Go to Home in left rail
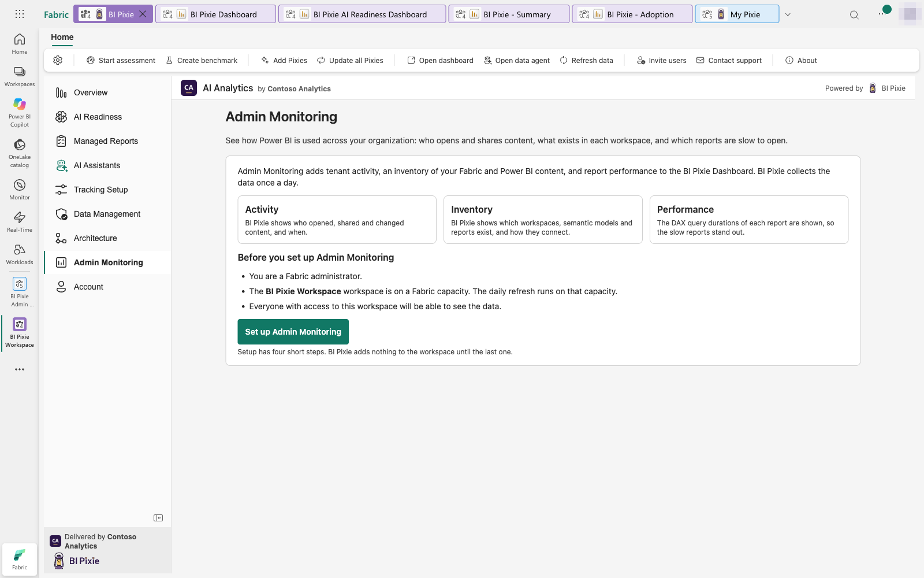 pyautogui.click(x=20, y=44)
